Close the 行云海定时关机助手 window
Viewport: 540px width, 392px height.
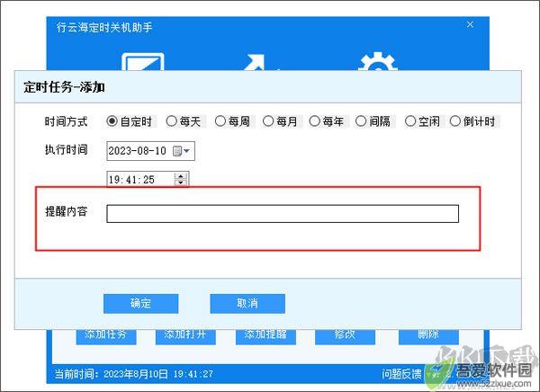pos(470,24)
